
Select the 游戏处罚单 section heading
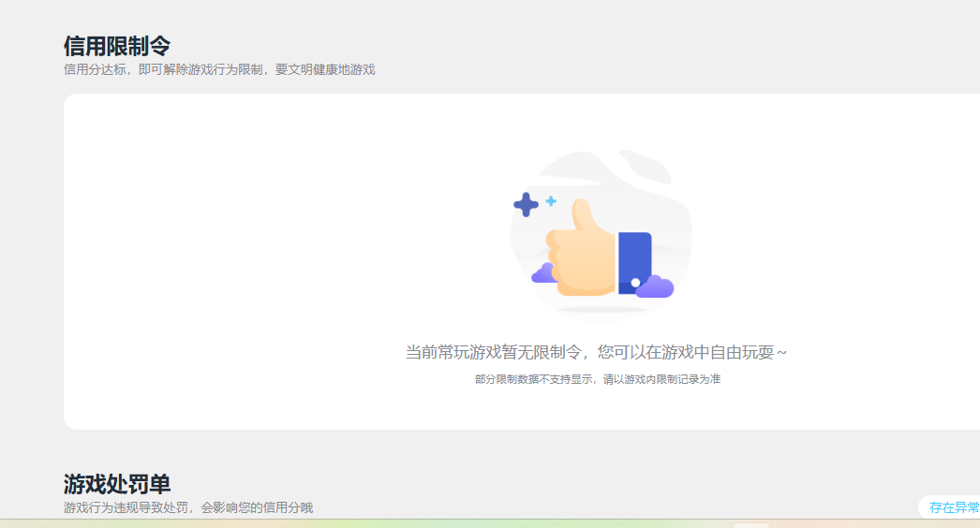pyautogui.click(x=117, y=484)
